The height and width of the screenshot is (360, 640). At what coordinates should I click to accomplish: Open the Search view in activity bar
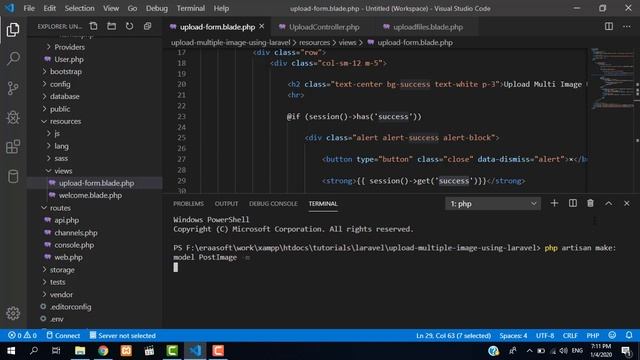(x=13, y=59)
